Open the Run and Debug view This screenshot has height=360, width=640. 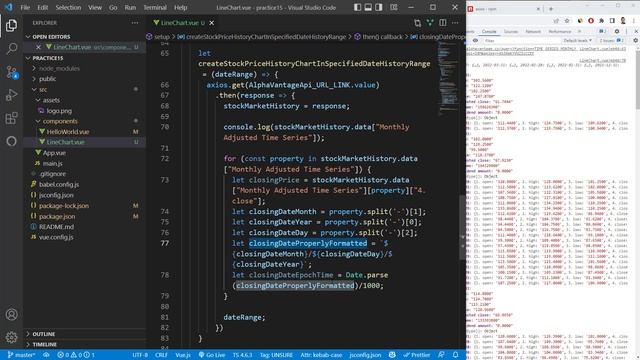pos(11,95)
